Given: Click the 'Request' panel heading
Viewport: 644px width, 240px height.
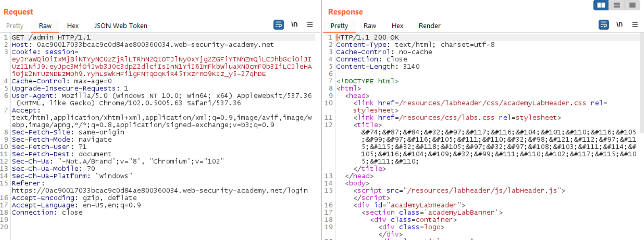Looking at the screenshot, I should tap(18, 12).
